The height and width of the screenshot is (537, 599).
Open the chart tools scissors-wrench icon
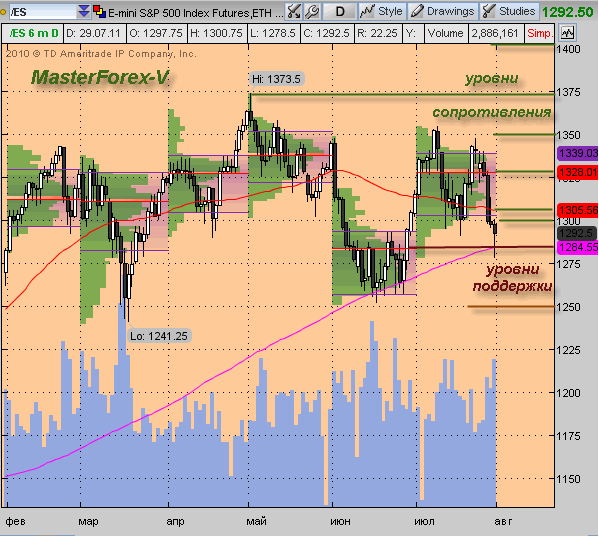point(294,12)
